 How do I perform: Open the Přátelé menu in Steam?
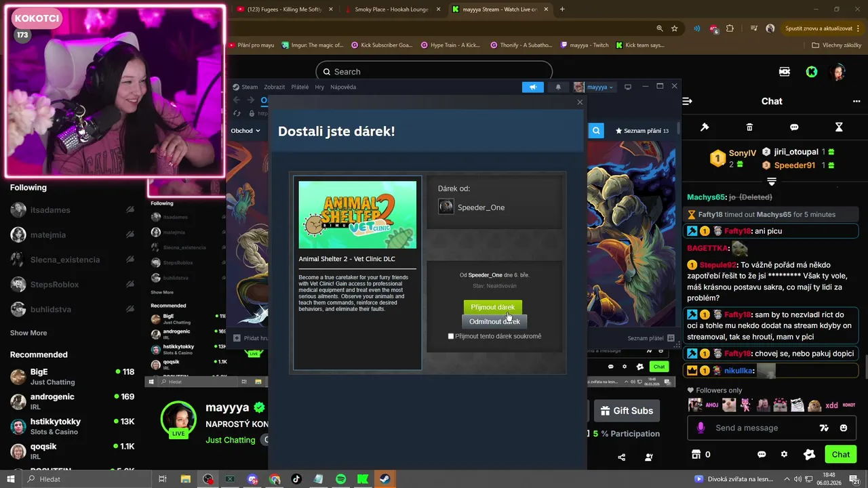click(300, 87)
